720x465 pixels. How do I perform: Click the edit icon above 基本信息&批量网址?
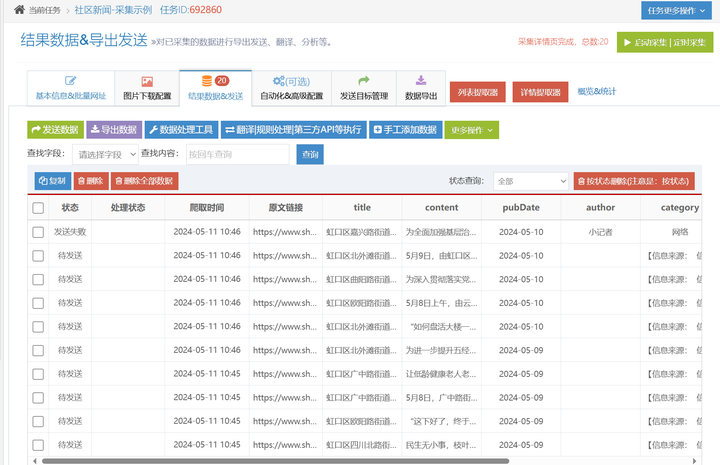[70, 81]
